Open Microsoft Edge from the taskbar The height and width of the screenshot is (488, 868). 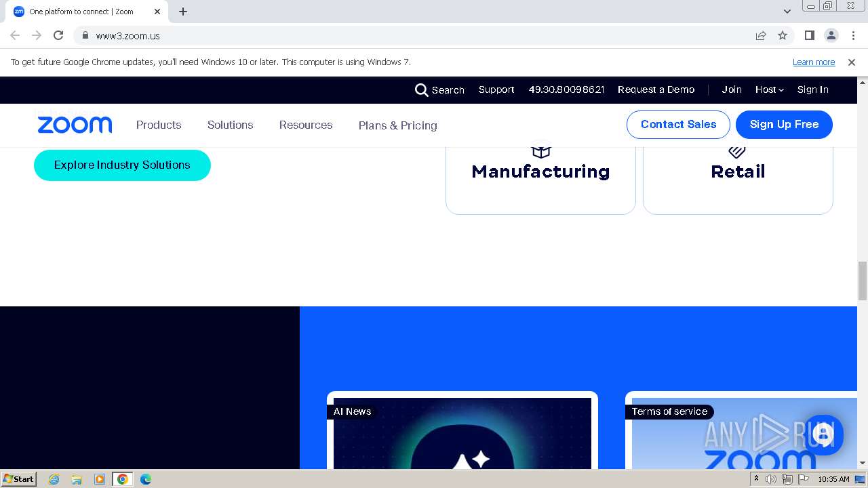[146, 479]
